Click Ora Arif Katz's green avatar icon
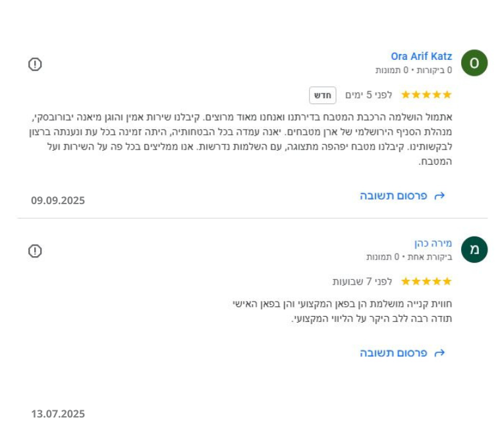 coord(474,63)
